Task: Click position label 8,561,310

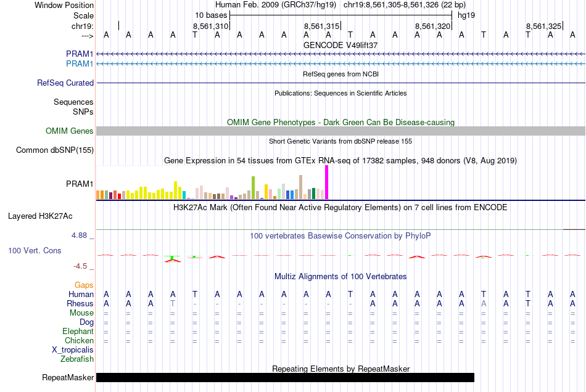Action: (210, 26)
